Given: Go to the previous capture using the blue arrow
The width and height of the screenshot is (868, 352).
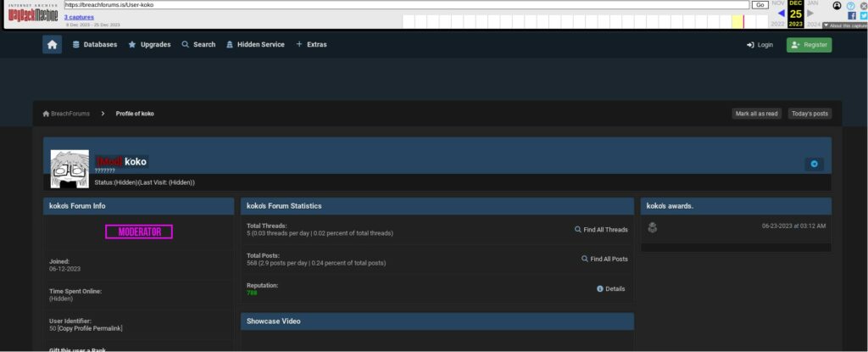Looking at the screenshot, I should [x=781, y=14].
